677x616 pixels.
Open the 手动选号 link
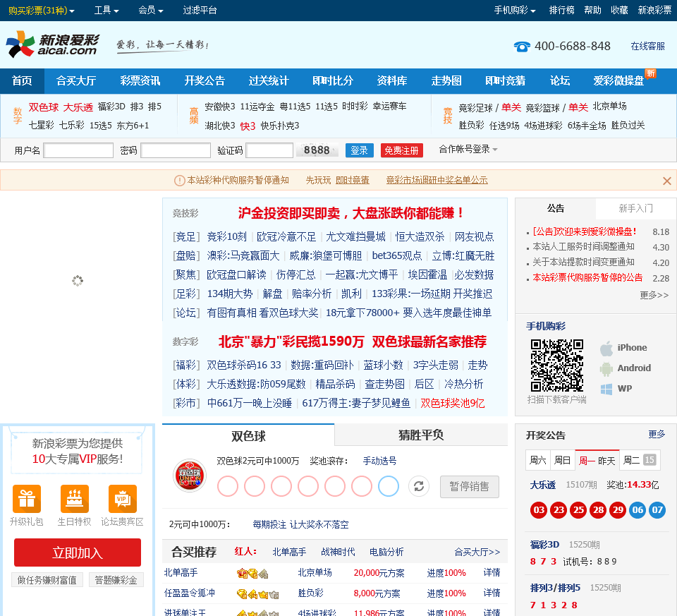379,461
